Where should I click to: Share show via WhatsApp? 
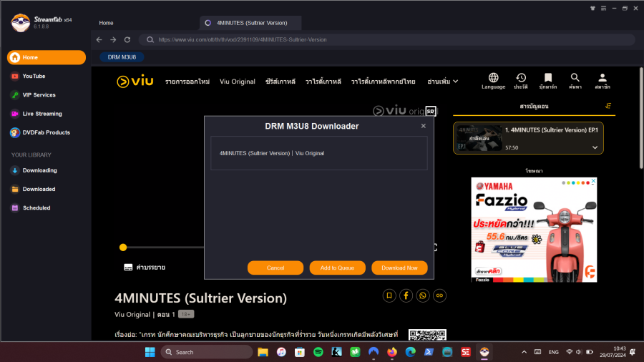tap(423, 295)
